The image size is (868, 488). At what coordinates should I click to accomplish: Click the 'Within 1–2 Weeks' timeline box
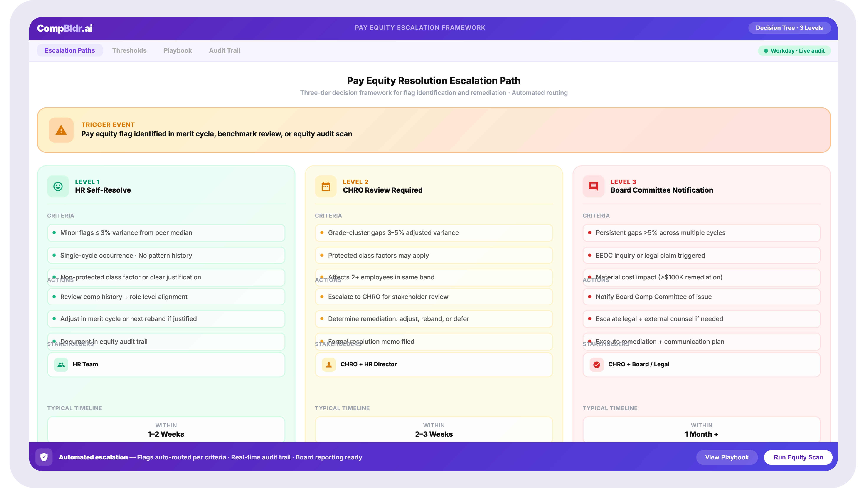(x=166, y=430)
